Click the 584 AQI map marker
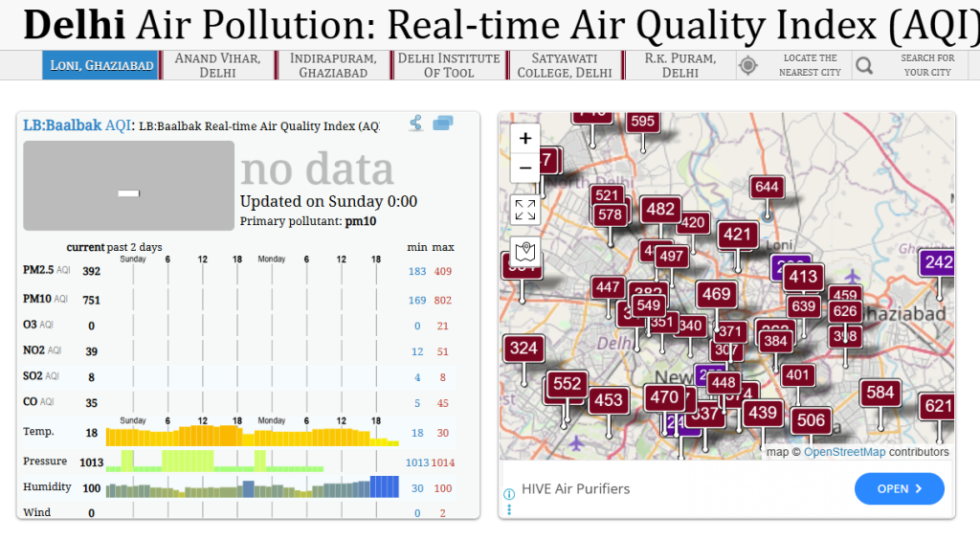 [x=880, y=393]
